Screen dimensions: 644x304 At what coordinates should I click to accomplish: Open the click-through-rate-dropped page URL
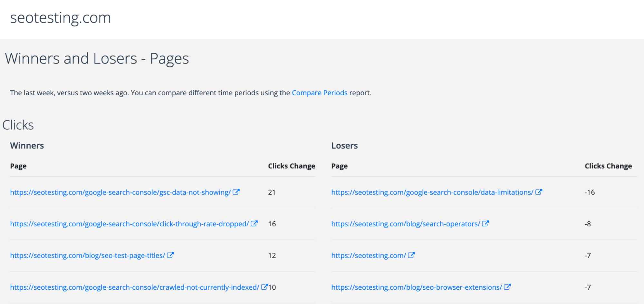pyautogui.click(x=130, y=224)
